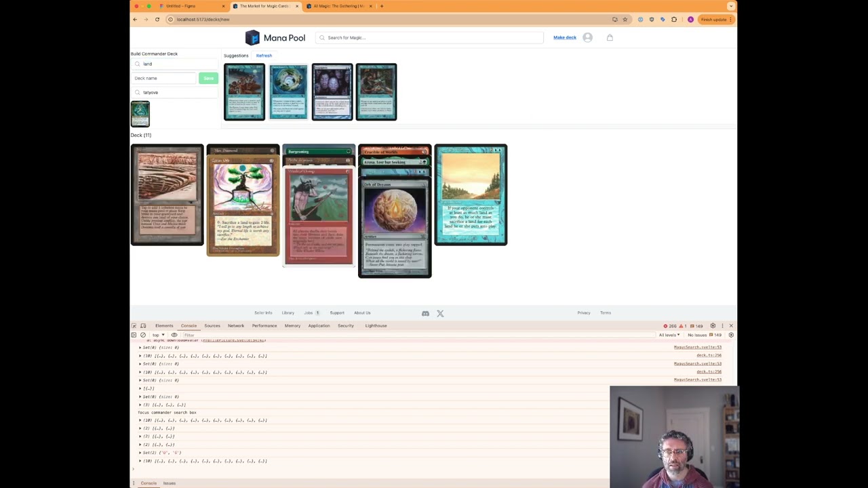Open the X social icon in footer
868x488 pixels.
(440, 313)
